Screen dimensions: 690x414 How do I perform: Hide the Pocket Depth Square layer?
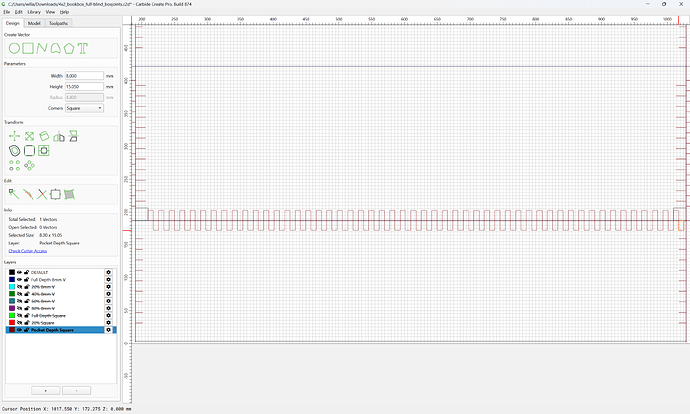19,330
